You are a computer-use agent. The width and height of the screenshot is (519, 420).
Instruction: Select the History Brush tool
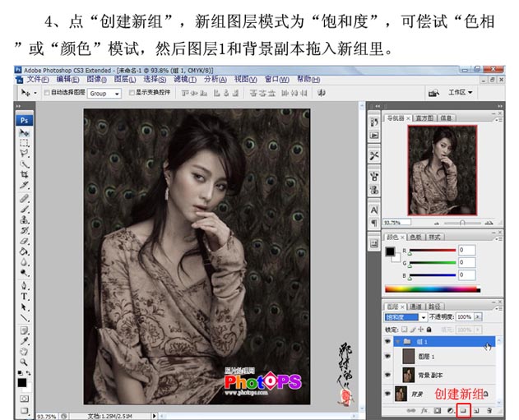24,230
